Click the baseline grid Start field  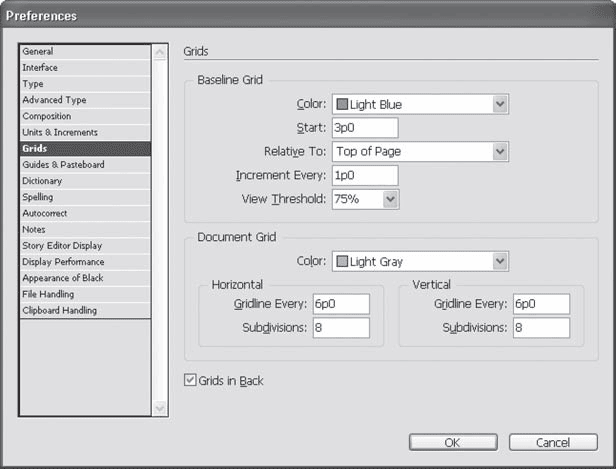tap(364, 127)
